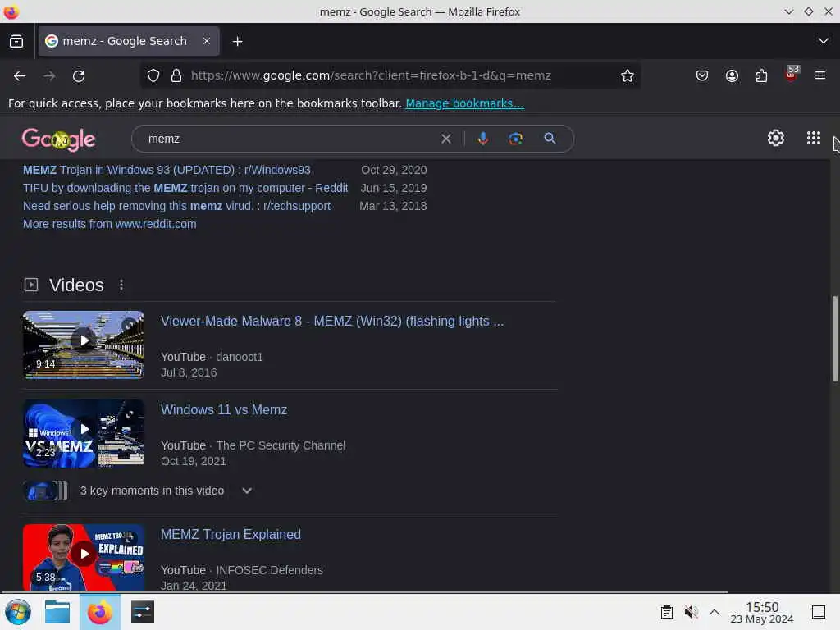This screenshot has height=630, width=840.
Task: Click the YouTube · danooct1 source text
Action: 212,357
